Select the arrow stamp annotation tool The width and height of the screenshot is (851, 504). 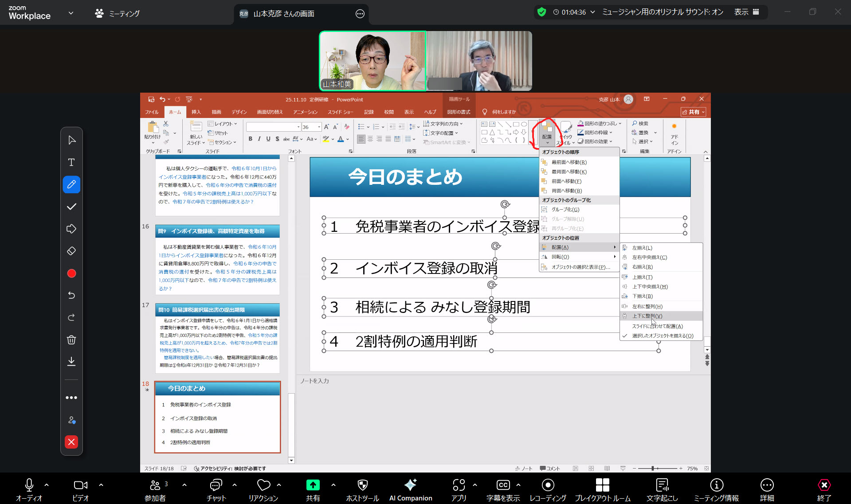pos(71,229)
